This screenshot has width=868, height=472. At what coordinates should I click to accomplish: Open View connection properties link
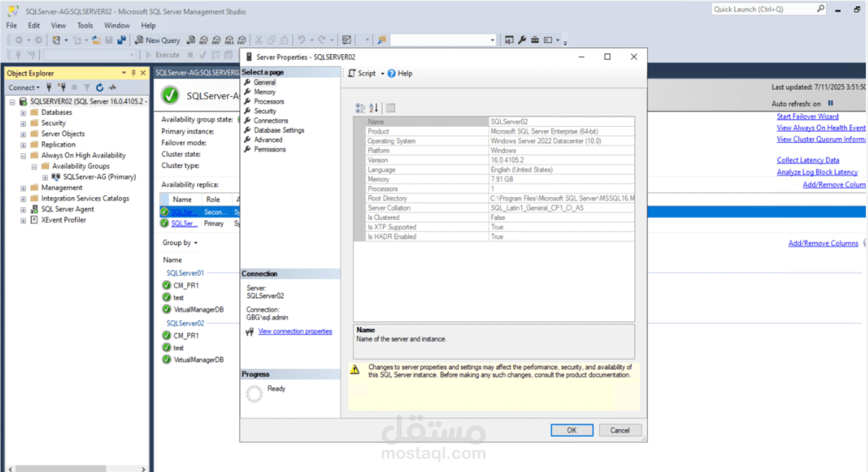click(295, 332)
